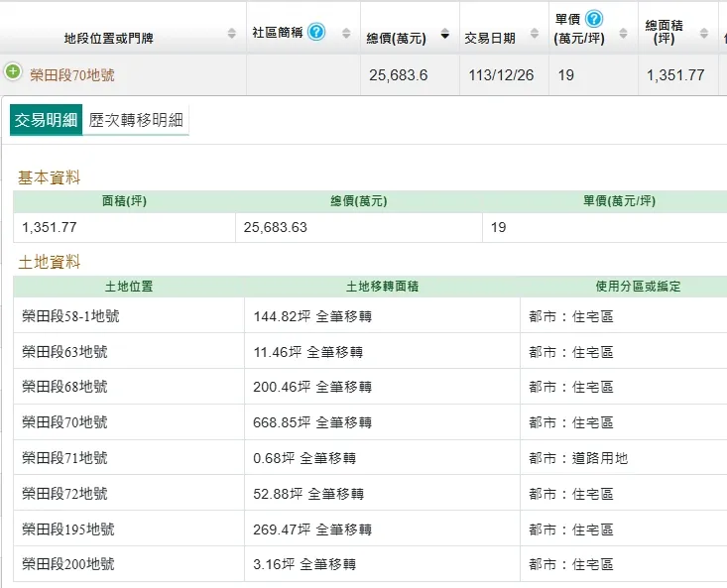Sort by 總價(萬元) descending arrow
Screen dimensions: 727x588
444,35
